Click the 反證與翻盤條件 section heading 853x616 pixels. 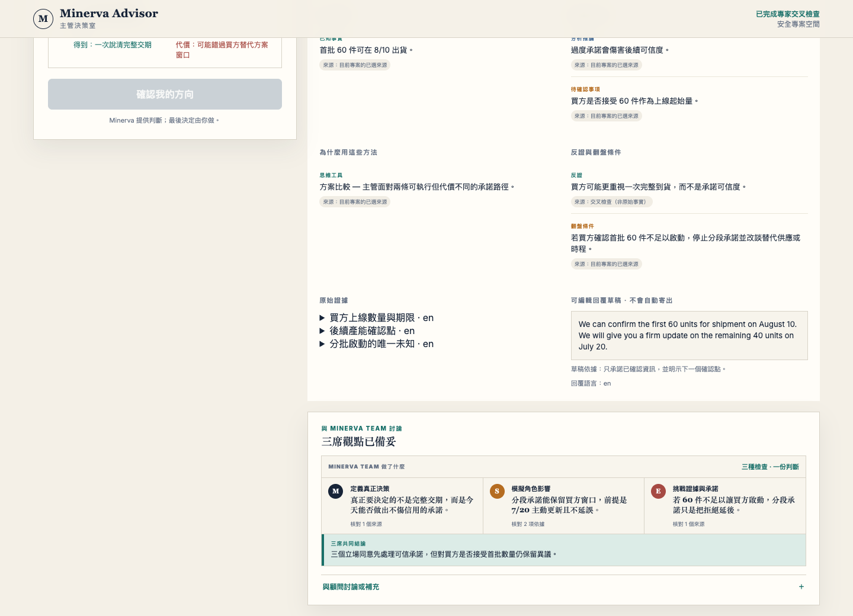(596, 153)
